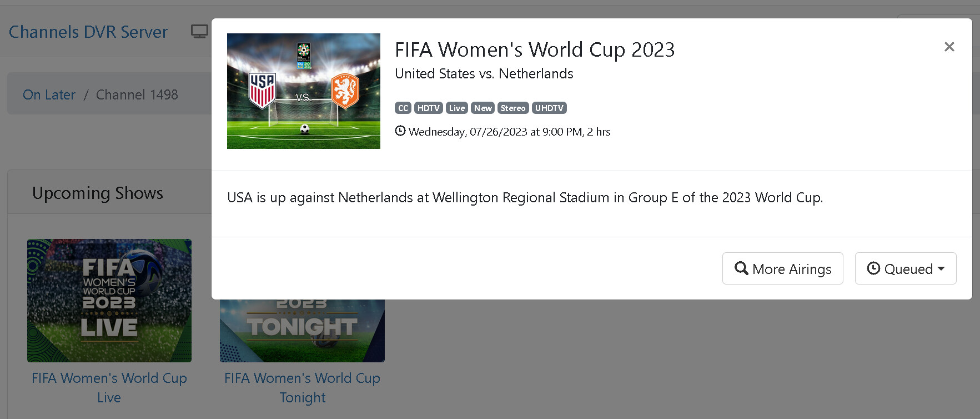Go to the On Later breadcrumb
The width and height of the screenshot is (980, 419).
pyautogui.click(x=49, y=95)
